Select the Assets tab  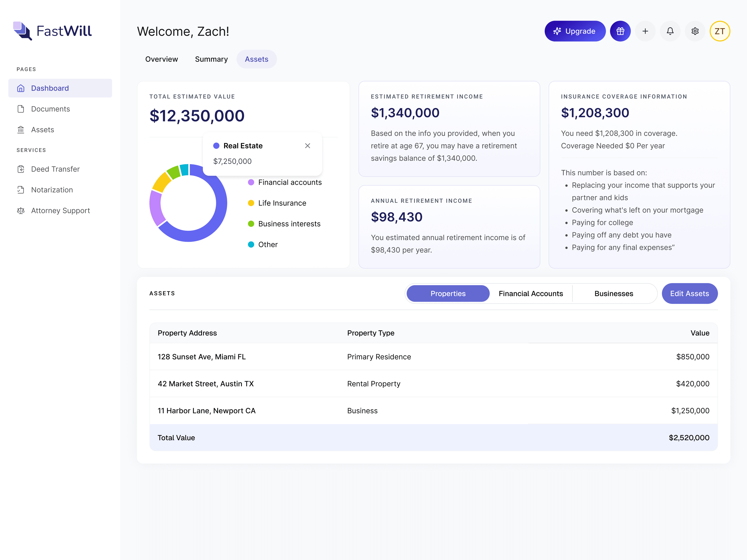257,59
